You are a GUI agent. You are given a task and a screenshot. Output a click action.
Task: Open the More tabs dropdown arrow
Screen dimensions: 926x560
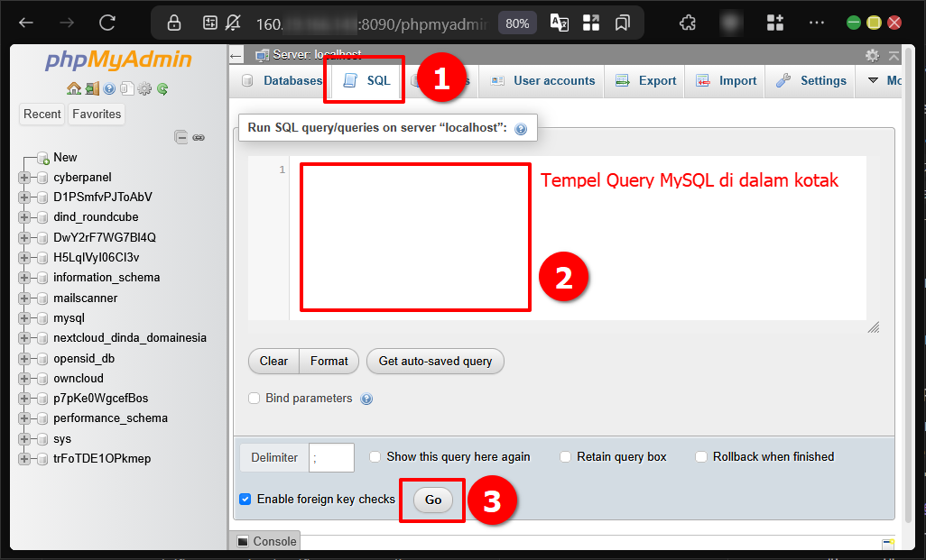pyautogui.click(x=874, y=80)
